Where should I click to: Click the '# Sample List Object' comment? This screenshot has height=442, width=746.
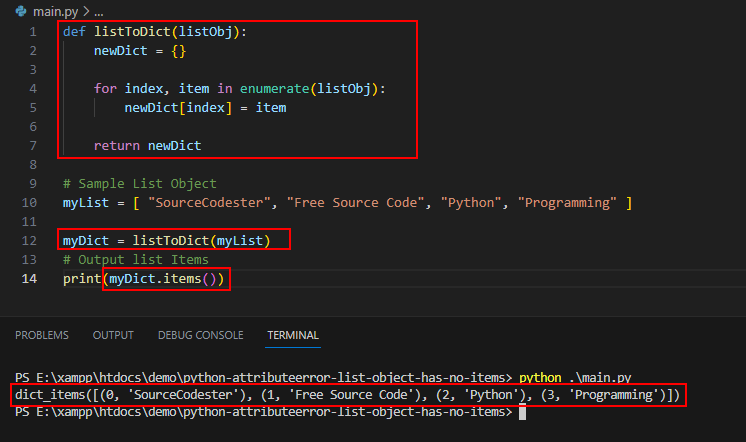tap(140, 184)
